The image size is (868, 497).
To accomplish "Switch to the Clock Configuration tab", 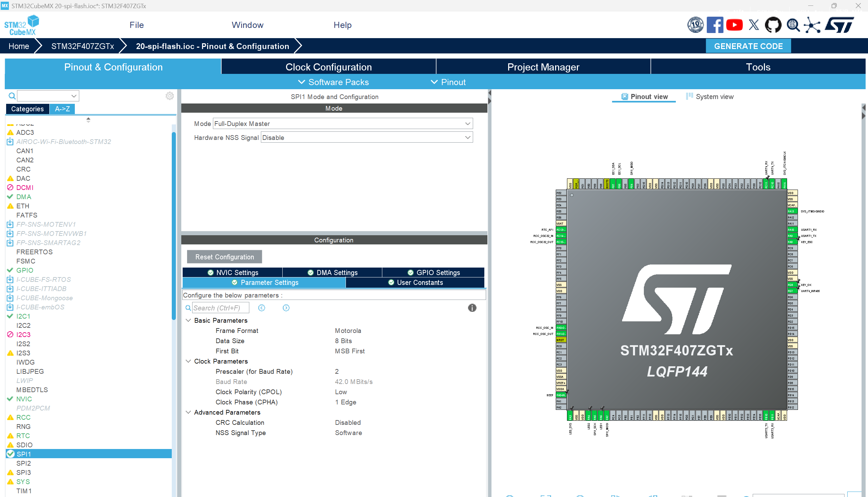I will (x=329, y=67).
